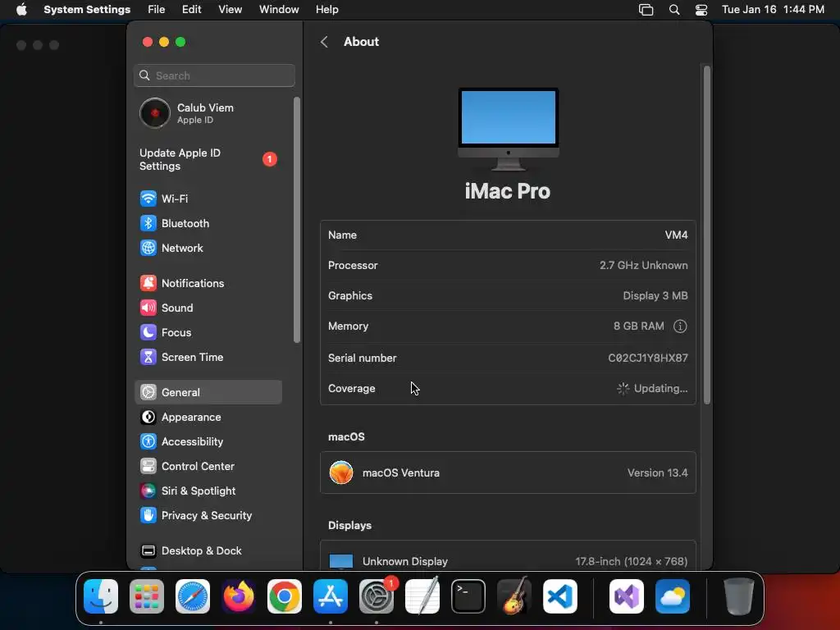Click the About pane scrollbar
This screenshot has height=630, width=840.
pyautogui.click(x=706, y=235)
